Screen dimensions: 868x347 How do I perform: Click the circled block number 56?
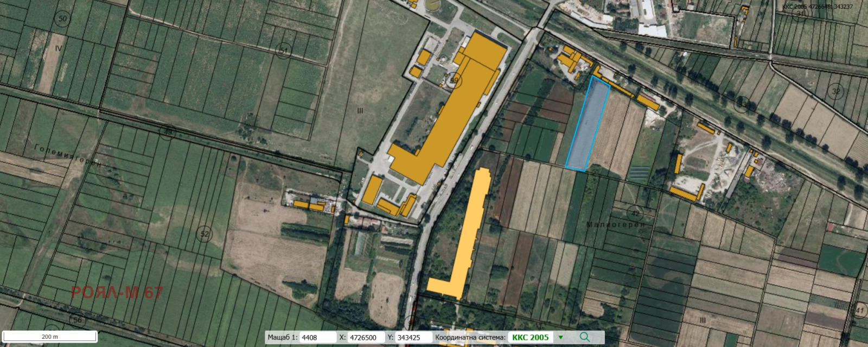(78, 320)
